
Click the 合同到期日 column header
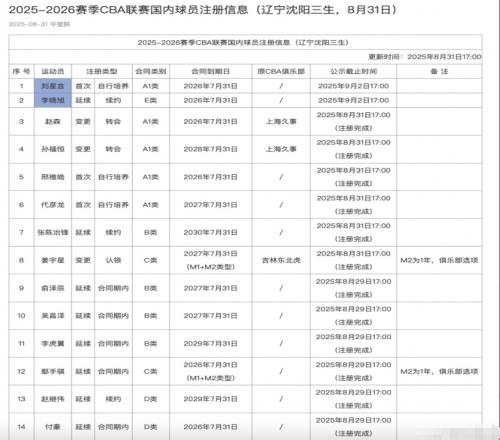[x=210, y=71]
